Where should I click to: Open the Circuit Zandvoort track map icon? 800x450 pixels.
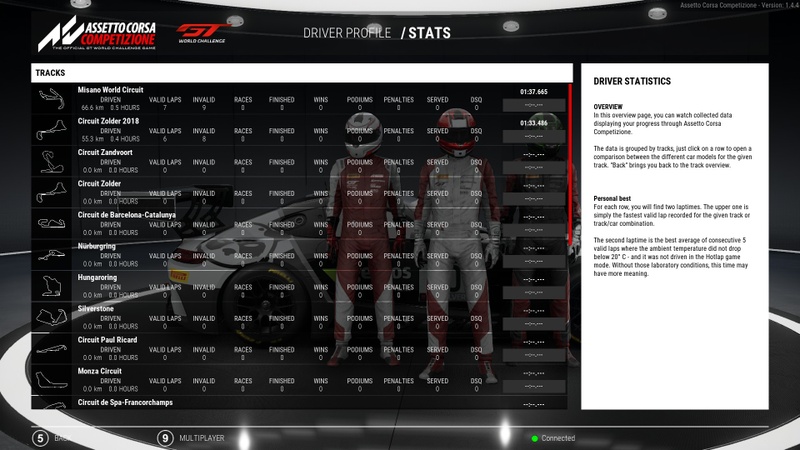tap(52, 161)
